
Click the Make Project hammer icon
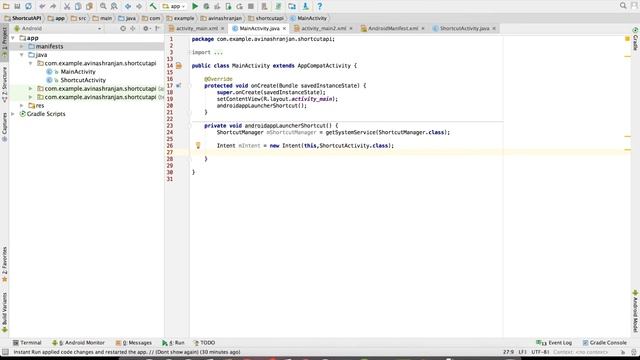pyautogui.click(x=153, y=6)
